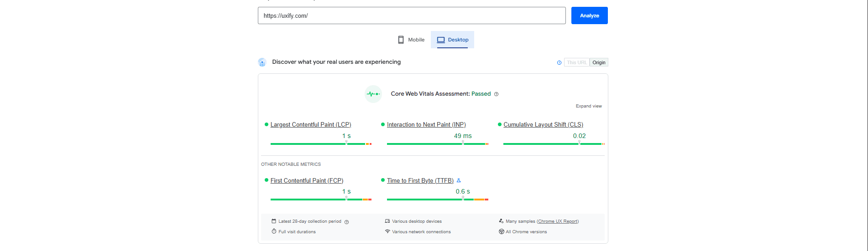Click the OTHER NOTABLE METRICS heading
The width and height of the screenshot is (868, 251).
[291, 164]
